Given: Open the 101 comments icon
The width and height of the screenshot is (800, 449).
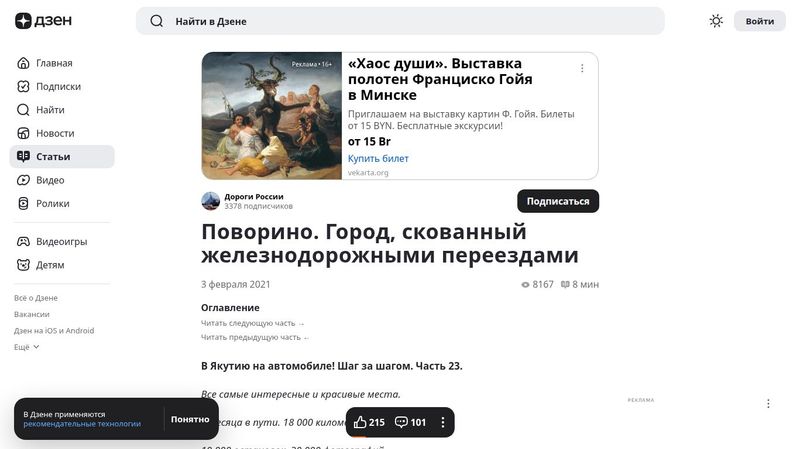Looking at the screenshot, I should (x=402, y=422).
